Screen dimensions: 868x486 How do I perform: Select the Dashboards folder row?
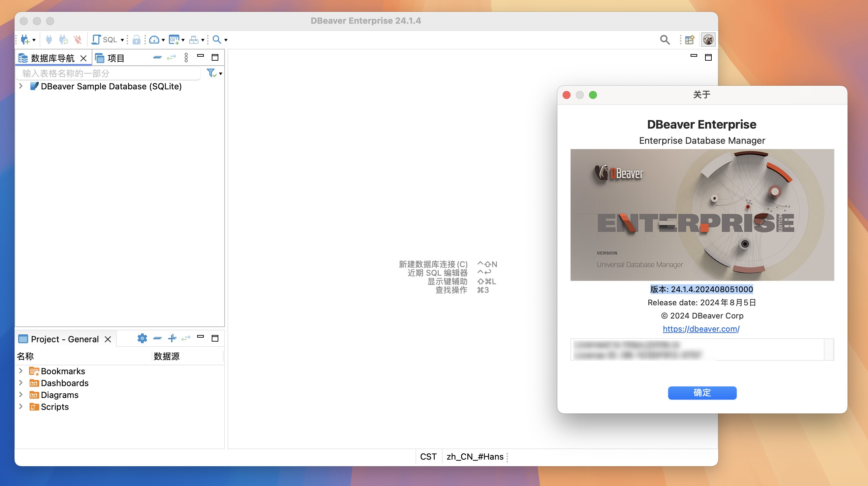(x=59, y=383)
